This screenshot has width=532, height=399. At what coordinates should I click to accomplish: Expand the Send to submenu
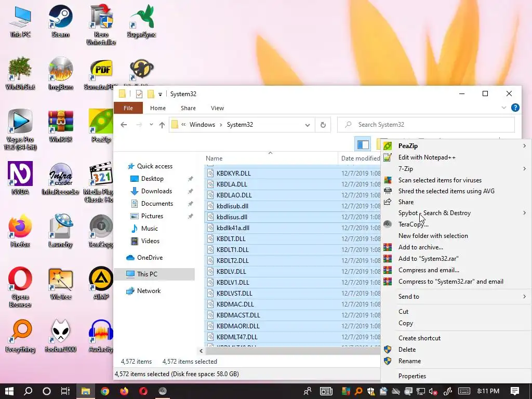[x=524, y=297]
